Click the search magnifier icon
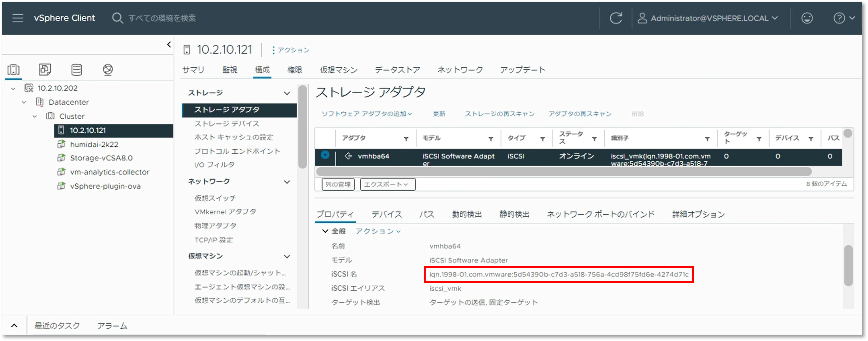Screen dimensions: 868x341 [x=117, y=18]
